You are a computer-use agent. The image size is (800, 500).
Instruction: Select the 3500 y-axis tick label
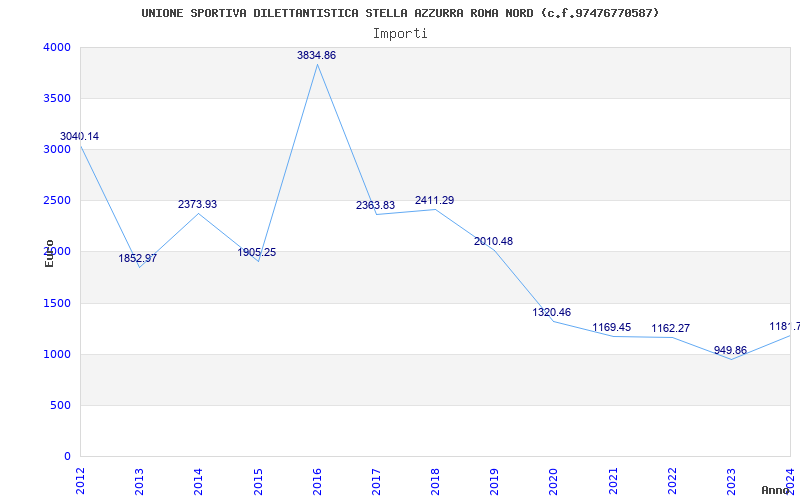coord(56,98)
